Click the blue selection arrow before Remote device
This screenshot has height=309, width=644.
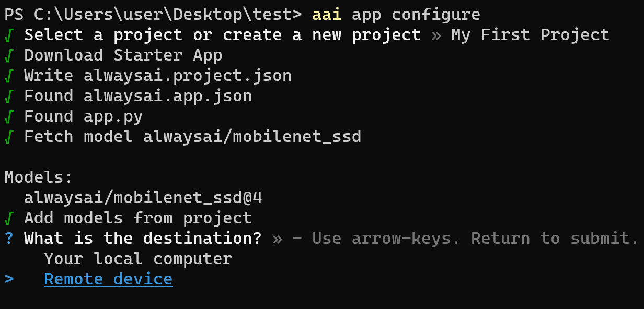(9, 279)
